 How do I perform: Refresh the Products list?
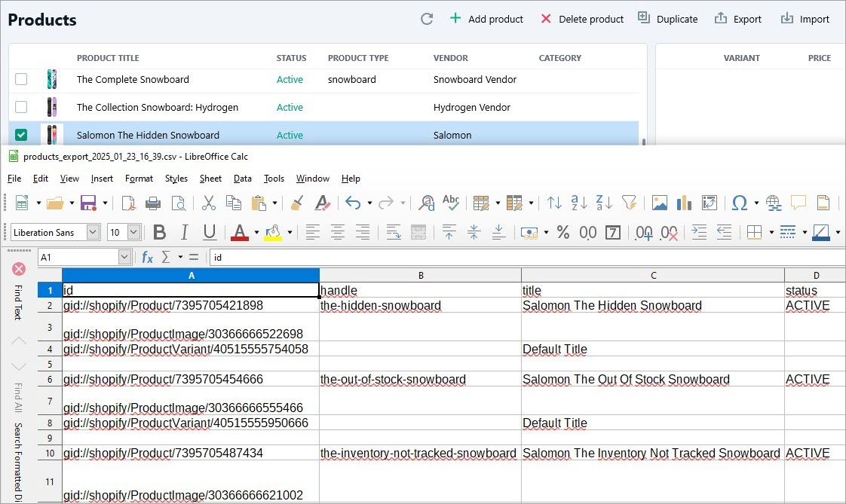pyautogui.click(x=427, y=19)
